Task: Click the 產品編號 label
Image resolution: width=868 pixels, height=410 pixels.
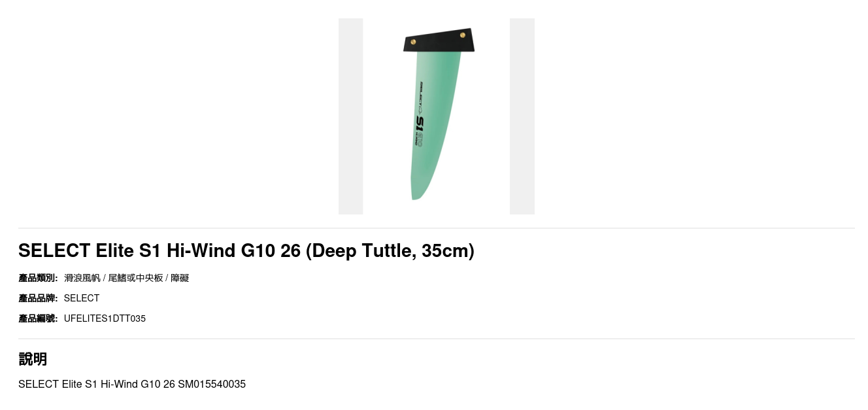Action: point(38,318)
